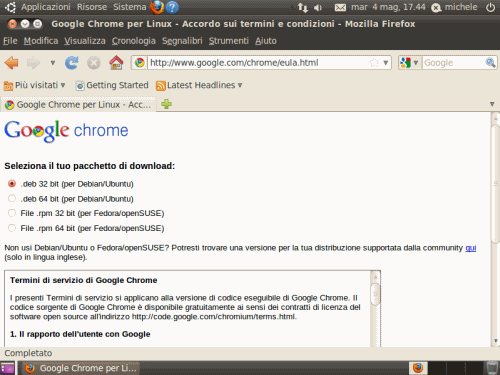Viewport: 500px width, 375px height.
Task: Open the Applicazioni panel menu
Action: pyautogui.click(x=46, y=7)
